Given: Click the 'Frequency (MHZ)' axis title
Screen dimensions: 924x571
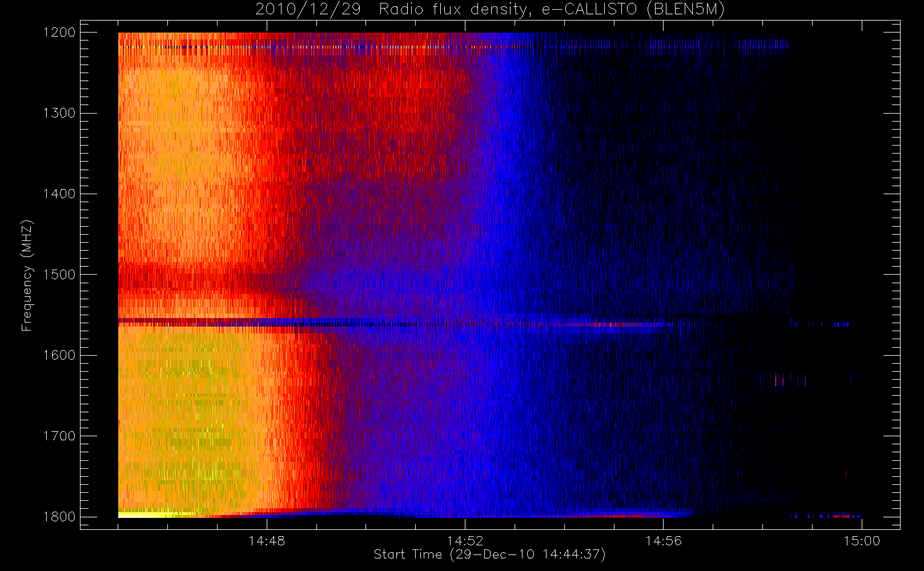Looking at the screenshot, I should pos(26,275).
